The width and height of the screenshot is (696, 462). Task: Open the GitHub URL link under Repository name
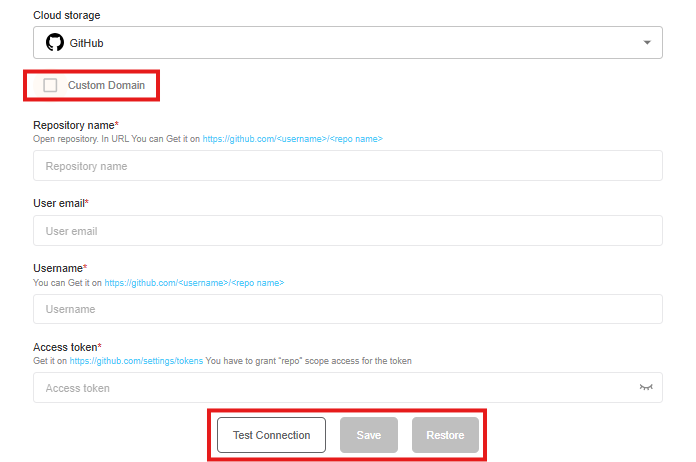[x=292, y=139]
